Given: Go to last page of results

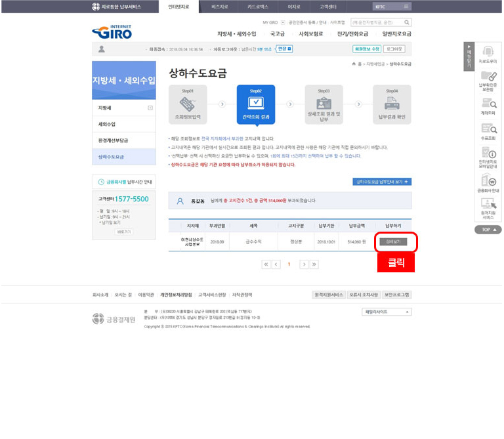Looking at the screenshot, I should (314, 264).
